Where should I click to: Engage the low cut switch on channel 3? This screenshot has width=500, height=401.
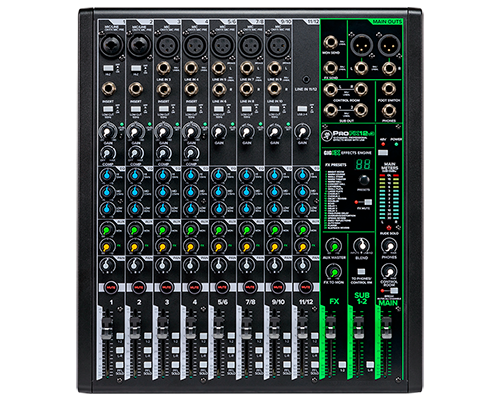click(163, 109)
